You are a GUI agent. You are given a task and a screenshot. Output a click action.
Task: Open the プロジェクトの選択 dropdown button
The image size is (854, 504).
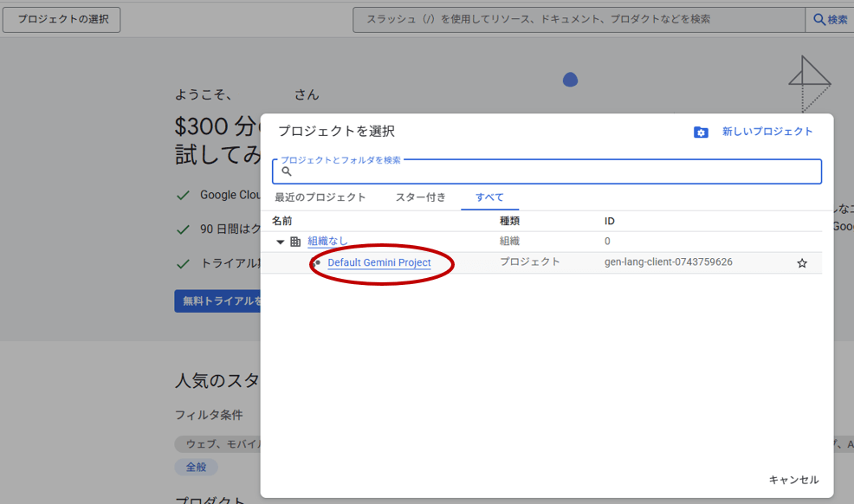tap(61, 19)
